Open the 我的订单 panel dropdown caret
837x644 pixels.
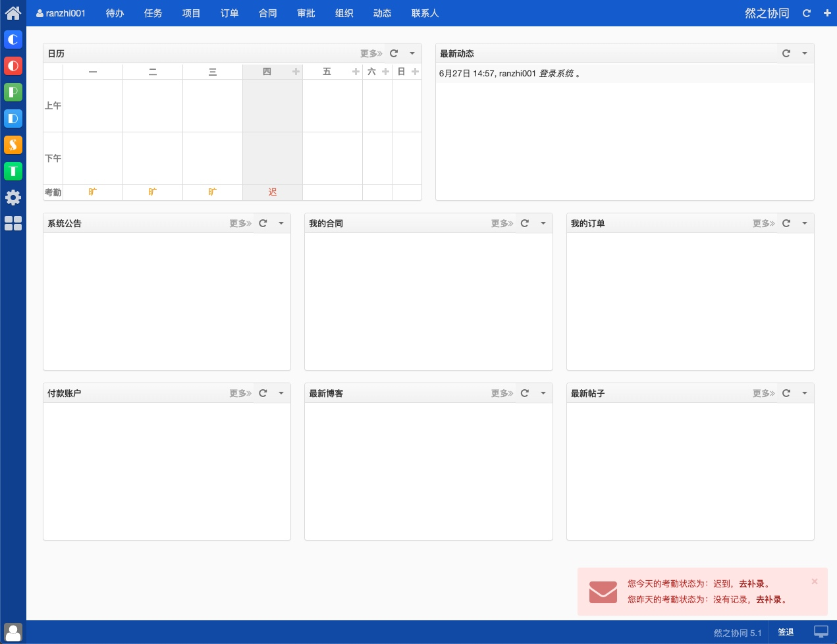[805, 223]
